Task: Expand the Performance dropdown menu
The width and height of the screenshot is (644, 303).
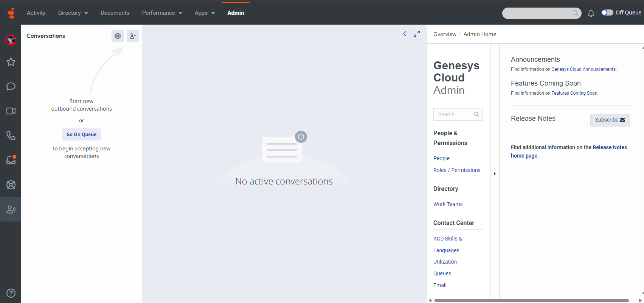Action: (x=162, y=13)
